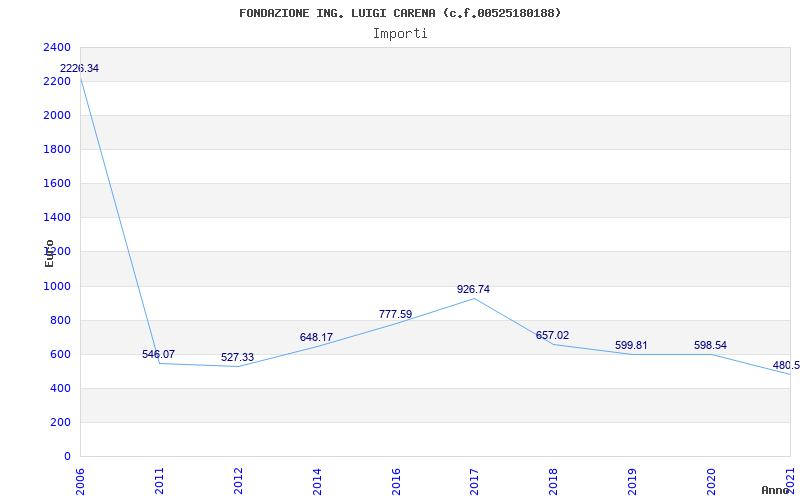The height and width of the screenshot is (500, 800).
Task: Click the 1600 y-axis tick label
Action: click(58, 184)
